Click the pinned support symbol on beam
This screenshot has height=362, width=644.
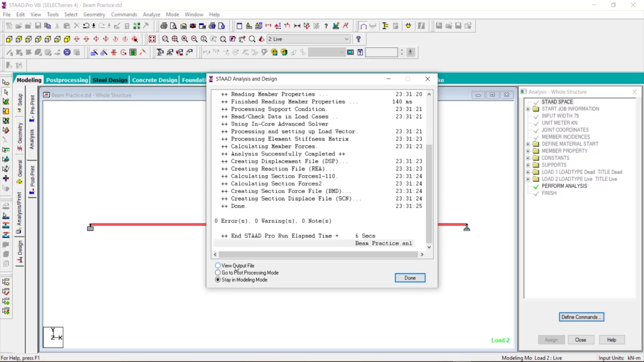pos(466,228)
